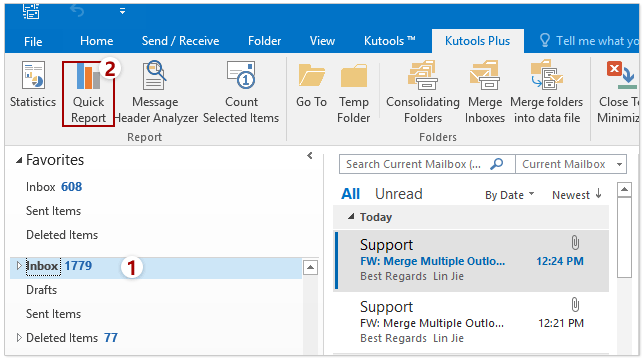Select Favorites Inbox 608
644x360 pixels.
click(x=54, y=187)
